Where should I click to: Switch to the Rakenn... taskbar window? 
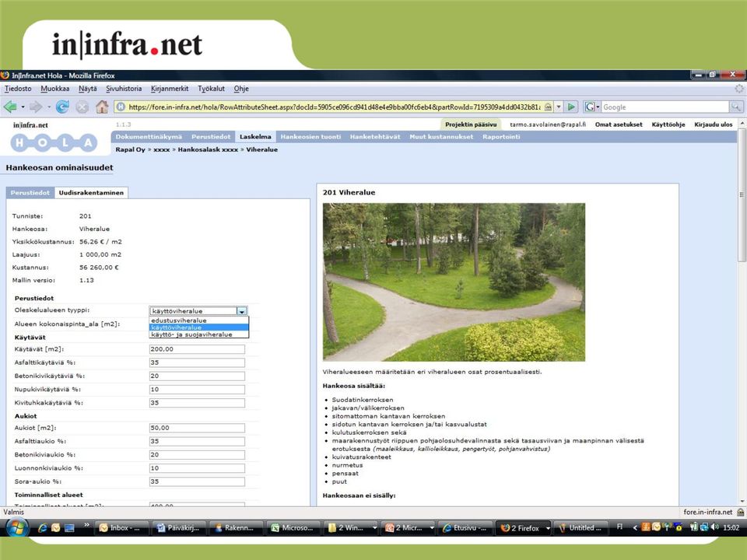coord(235,527)
